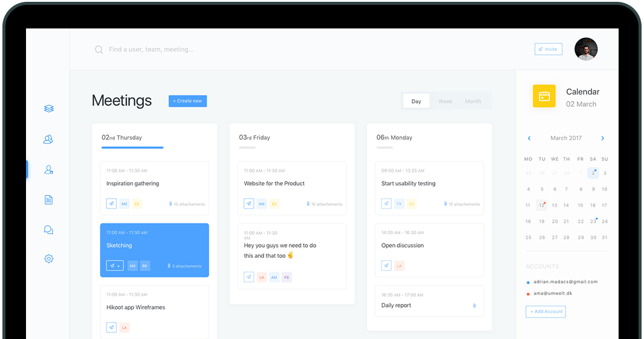Go to previous month in calendar
The image size is (644, 339).
click(529, 138)
